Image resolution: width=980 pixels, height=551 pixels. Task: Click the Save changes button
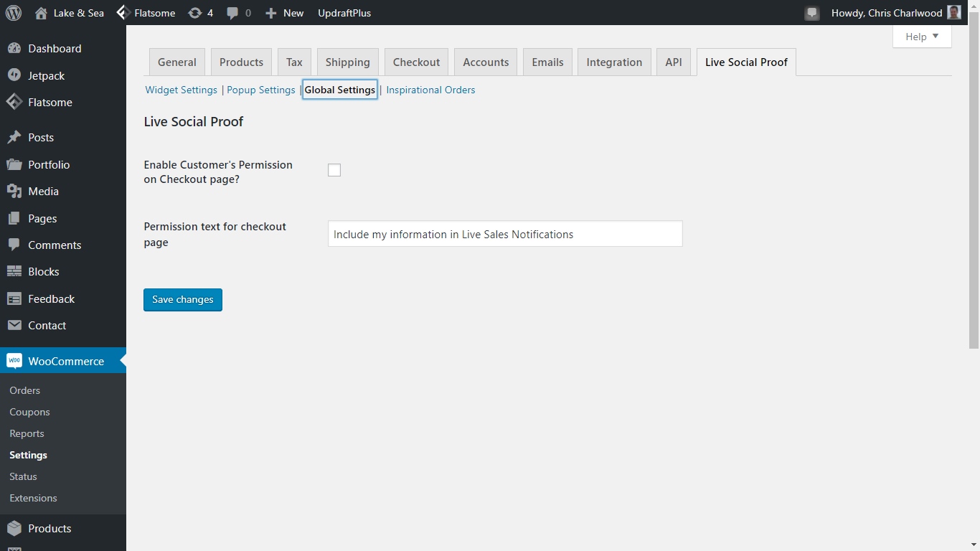[183, 300]
